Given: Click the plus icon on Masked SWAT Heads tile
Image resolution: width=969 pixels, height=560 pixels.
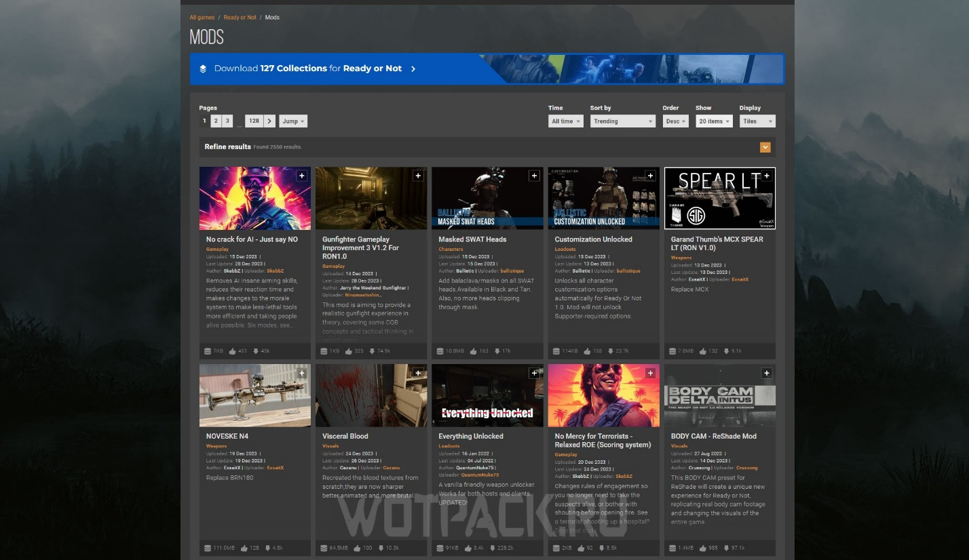Looking at the screenshot, I should [x=534, y=176].
